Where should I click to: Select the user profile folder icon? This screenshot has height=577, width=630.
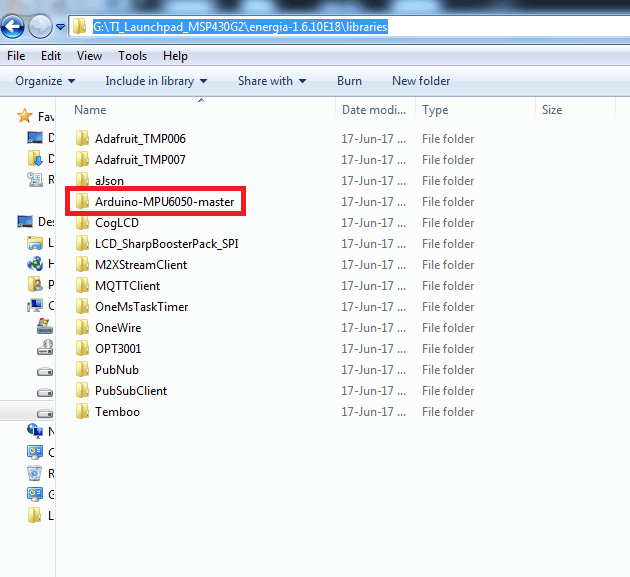(35, 284)
